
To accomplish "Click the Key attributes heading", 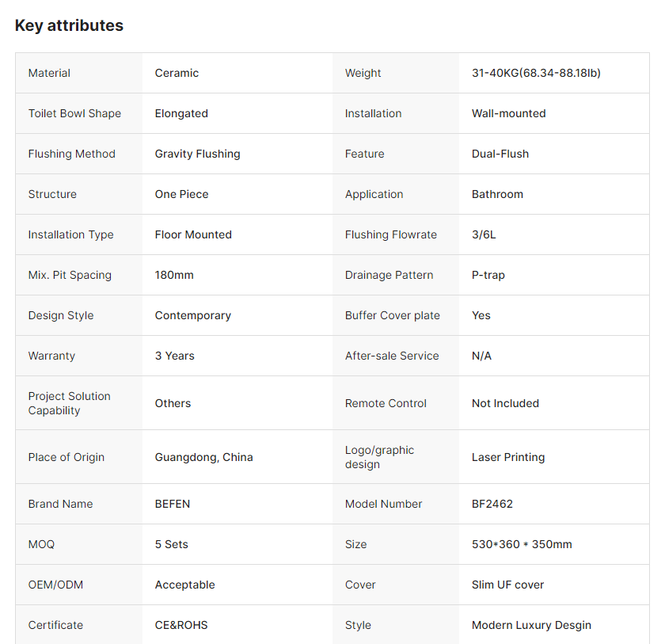I will click(69, 25).
